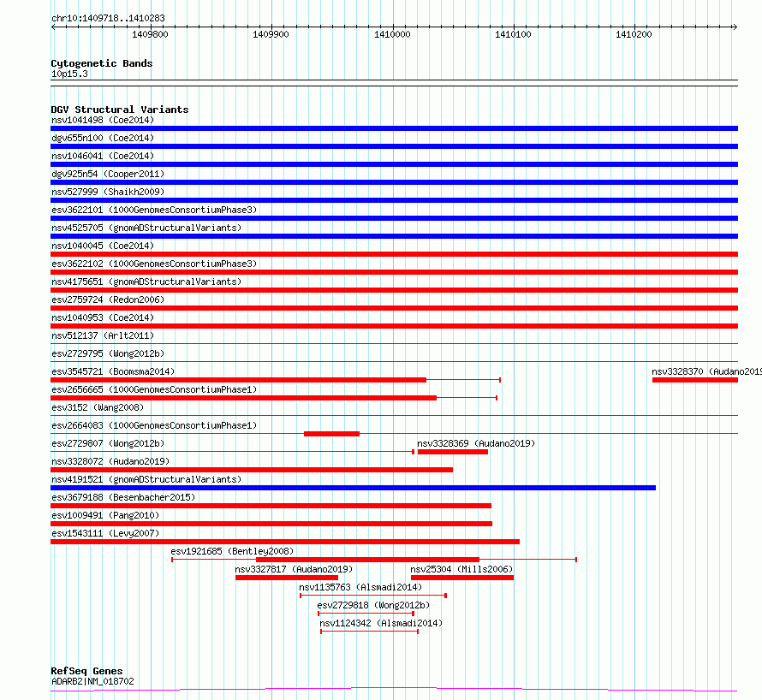The image size is (762, 700).
Task: Click the blue esv3622101 variant bar
Action: [x=394, y=218]
